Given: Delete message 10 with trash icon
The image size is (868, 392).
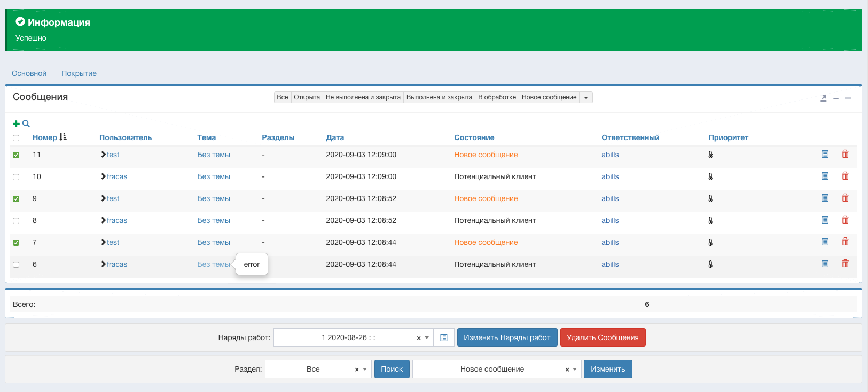Looking at the screenshot, I should [845, 176].
